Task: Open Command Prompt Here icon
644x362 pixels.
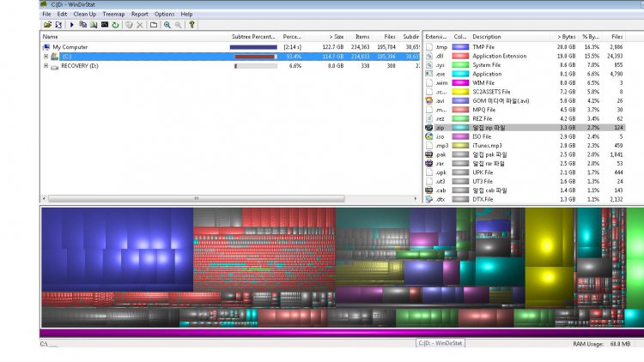Action: pyautogui.click(x=105, y=25)
